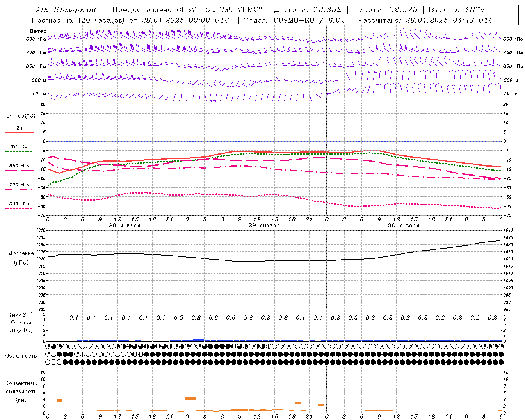Screen dimensions: 525x420
Task: Click the Td 2м dew point legend entry
Action: [19, 147]
